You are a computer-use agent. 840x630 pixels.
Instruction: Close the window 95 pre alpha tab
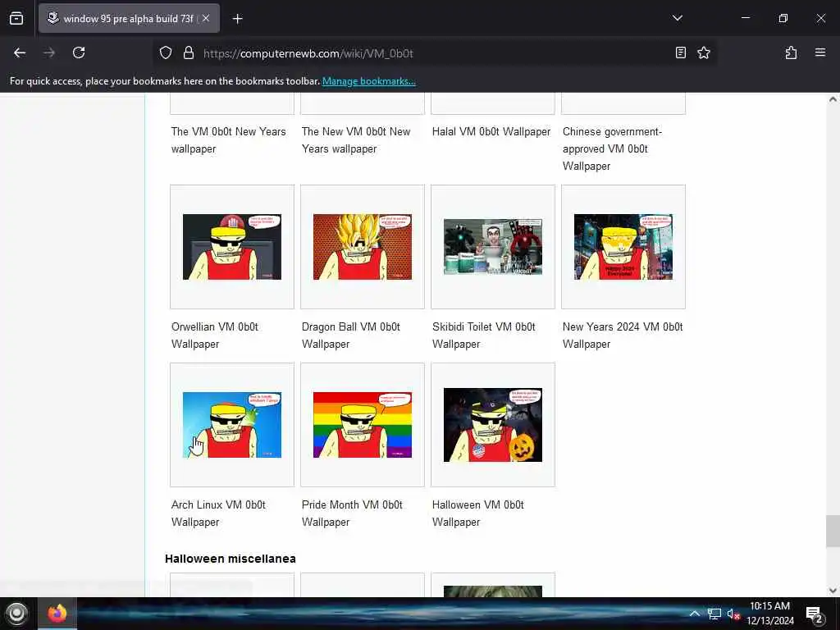pos(206,18)
